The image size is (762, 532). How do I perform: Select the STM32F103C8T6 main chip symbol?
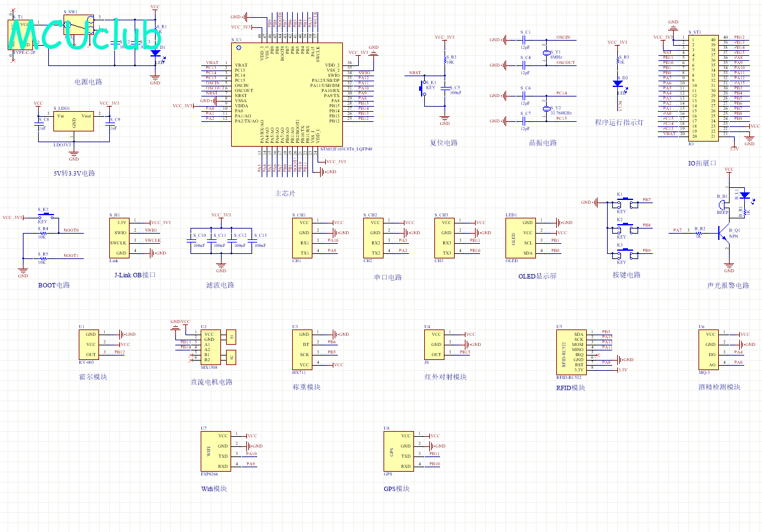[x=287, y=95]
